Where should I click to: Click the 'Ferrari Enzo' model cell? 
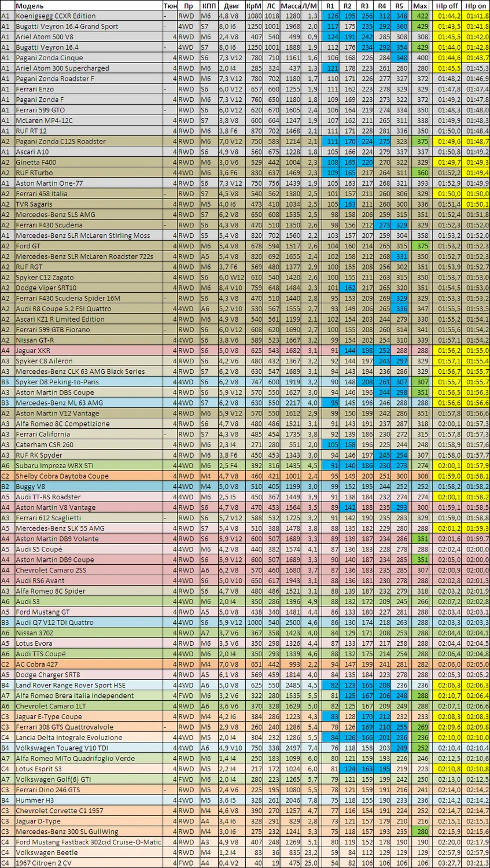88,89
